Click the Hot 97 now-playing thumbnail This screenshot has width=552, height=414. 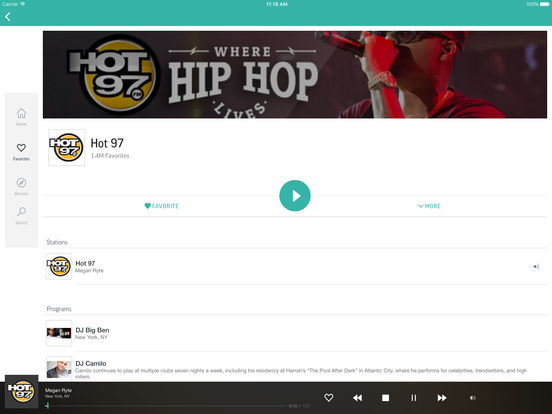(x=21, y=391)
